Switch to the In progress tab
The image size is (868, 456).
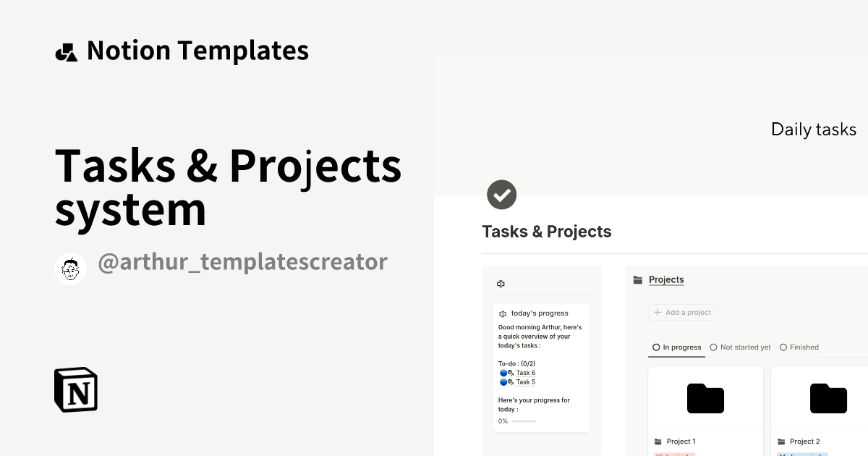click(676, 347)
